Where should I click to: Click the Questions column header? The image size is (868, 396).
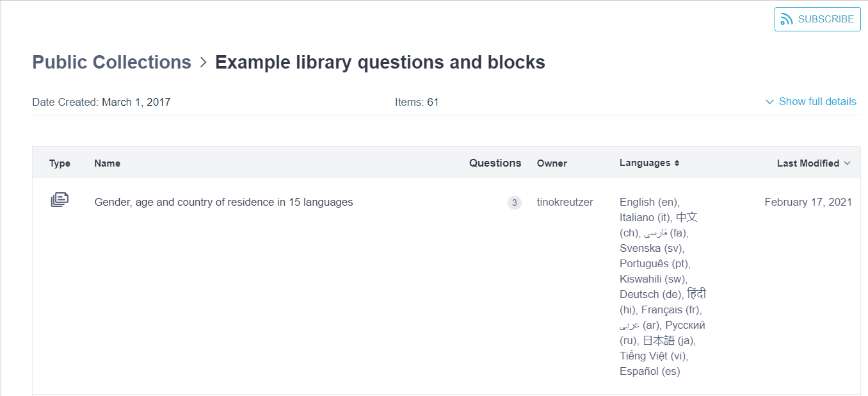point(495,163)
